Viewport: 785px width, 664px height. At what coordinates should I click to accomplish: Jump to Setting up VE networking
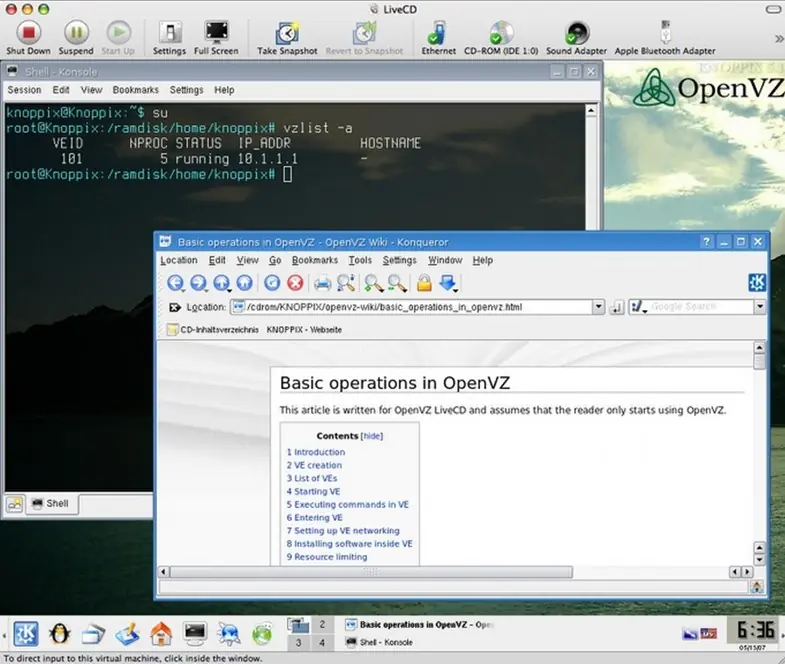(x=343, y=531)
